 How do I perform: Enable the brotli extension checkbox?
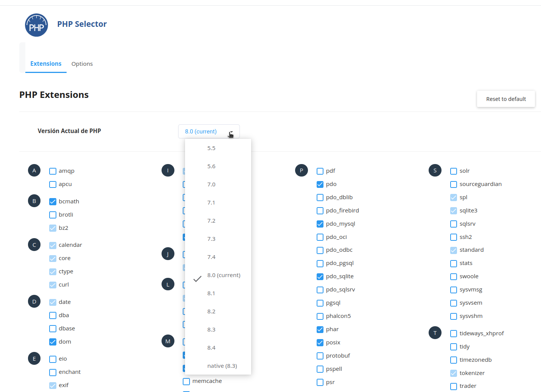point(53,215)
